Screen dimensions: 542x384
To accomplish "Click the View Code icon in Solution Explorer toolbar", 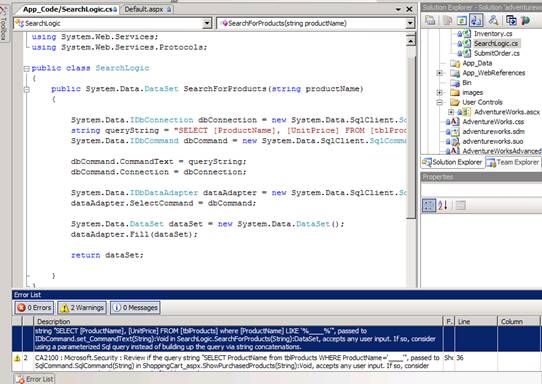I will (x=493, y=20).
